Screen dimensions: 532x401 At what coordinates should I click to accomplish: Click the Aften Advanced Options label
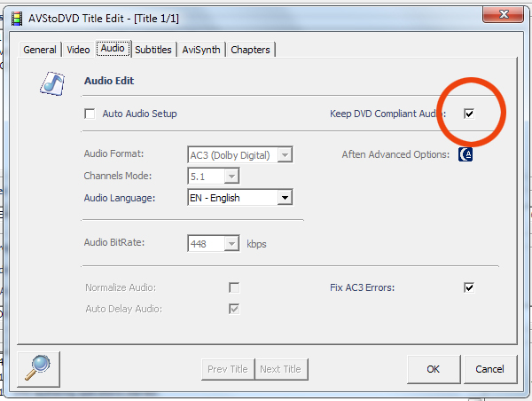point(395,154)
